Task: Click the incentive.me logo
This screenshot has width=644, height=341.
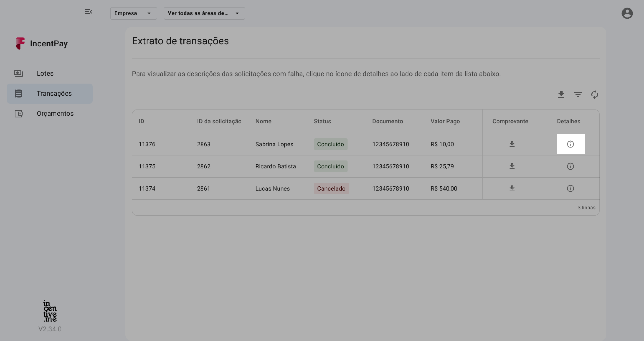Action: [x=50, y=311]
